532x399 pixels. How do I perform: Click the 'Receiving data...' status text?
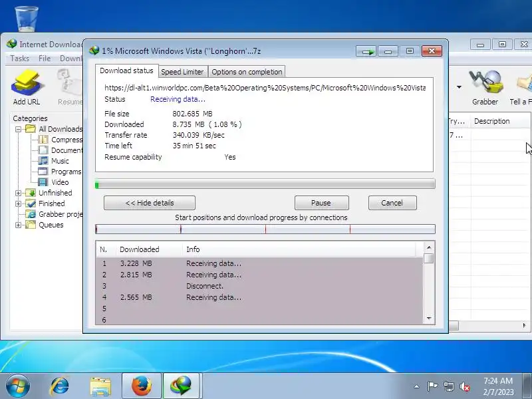tap(178, 99)
